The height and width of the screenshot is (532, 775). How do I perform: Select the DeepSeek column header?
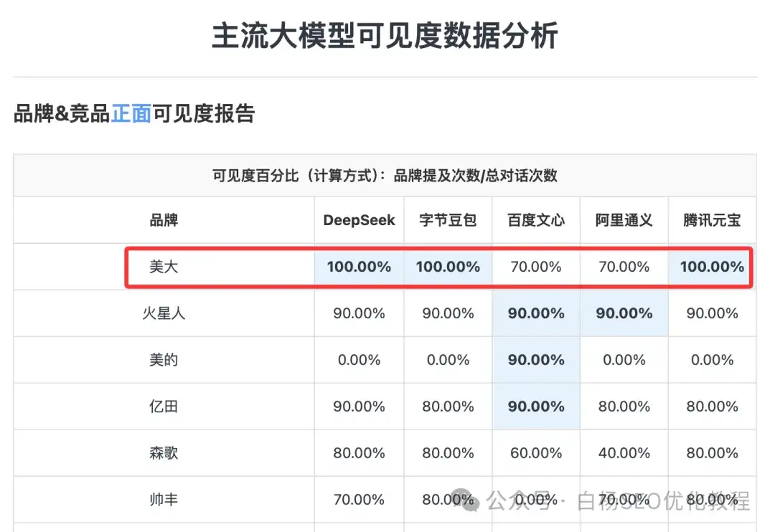[x=359, y=220]
